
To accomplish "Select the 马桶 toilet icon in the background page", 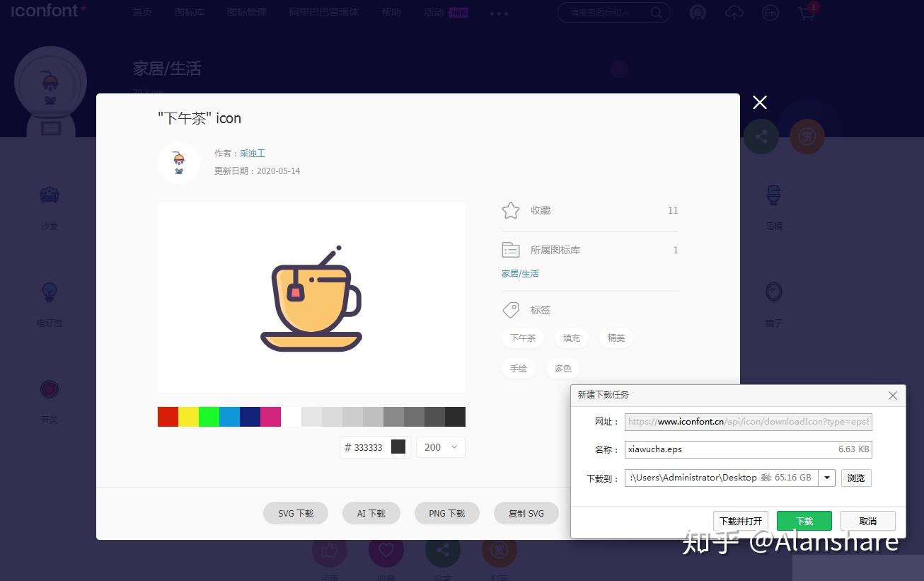I will (774, 195).
